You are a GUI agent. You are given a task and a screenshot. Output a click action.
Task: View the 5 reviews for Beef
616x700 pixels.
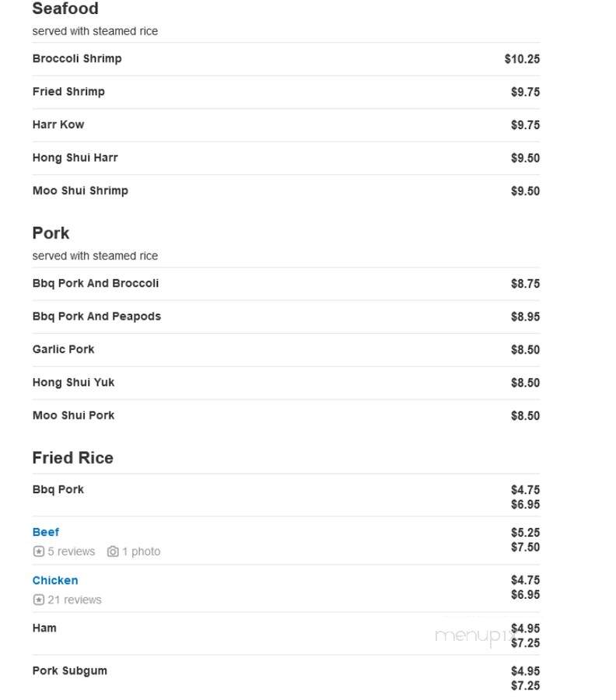(x=72, y=551)
